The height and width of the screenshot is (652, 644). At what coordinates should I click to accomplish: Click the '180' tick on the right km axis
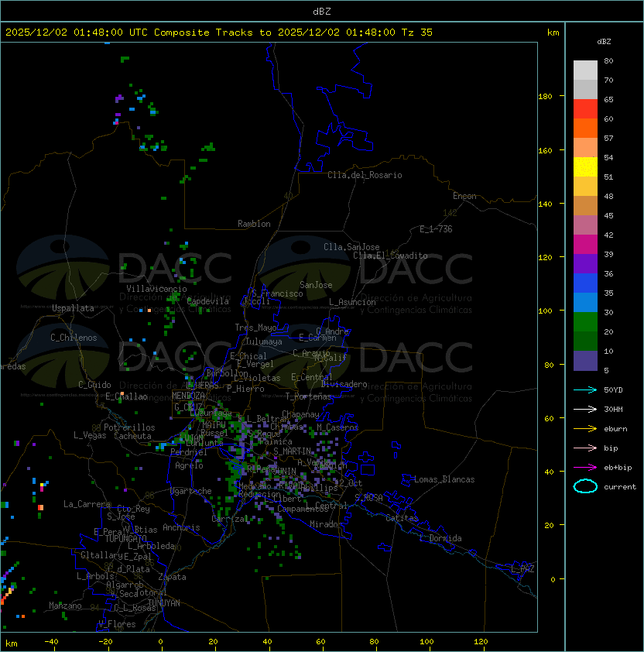coord(545,97)
